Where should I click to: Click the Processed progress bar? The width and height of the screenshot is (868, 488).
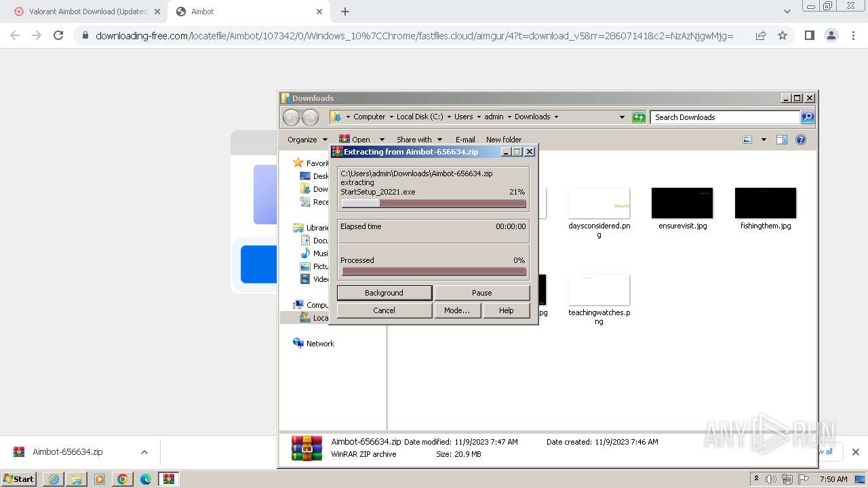pos(434,271)
